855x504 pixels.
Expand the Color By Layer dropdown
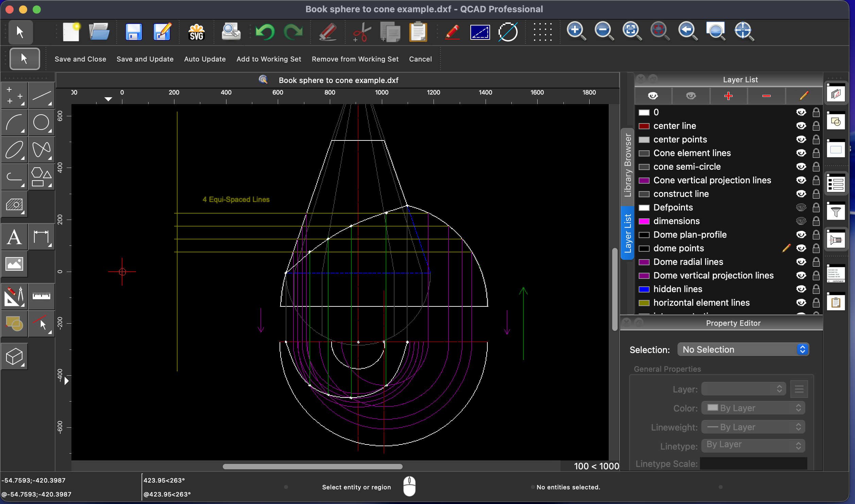click(753, 408)
